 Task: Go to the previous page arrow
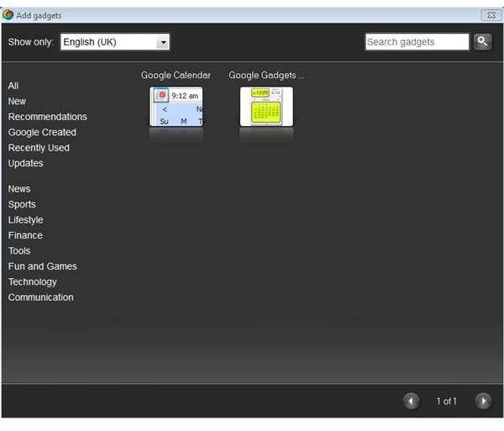(411, 401)
